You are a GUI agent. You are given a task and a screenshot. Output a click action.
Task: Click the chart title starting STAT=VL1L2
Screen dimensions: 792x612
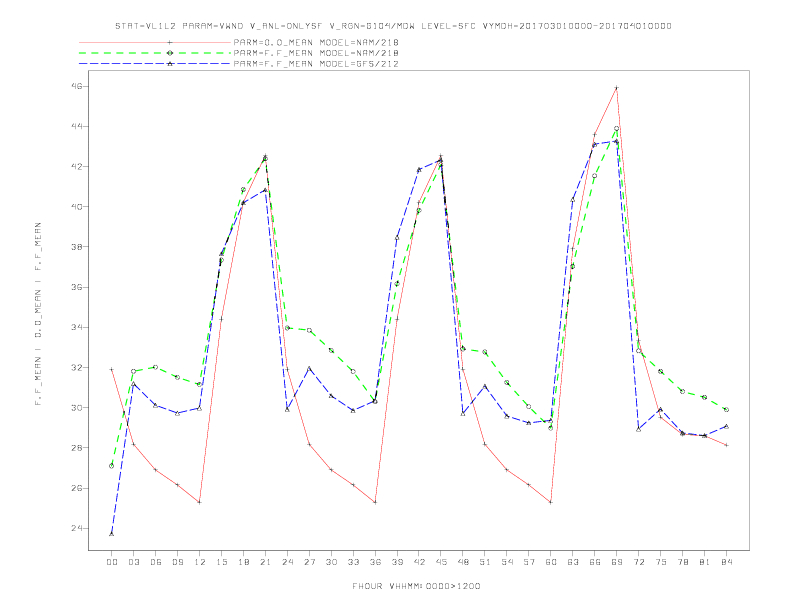393,26
